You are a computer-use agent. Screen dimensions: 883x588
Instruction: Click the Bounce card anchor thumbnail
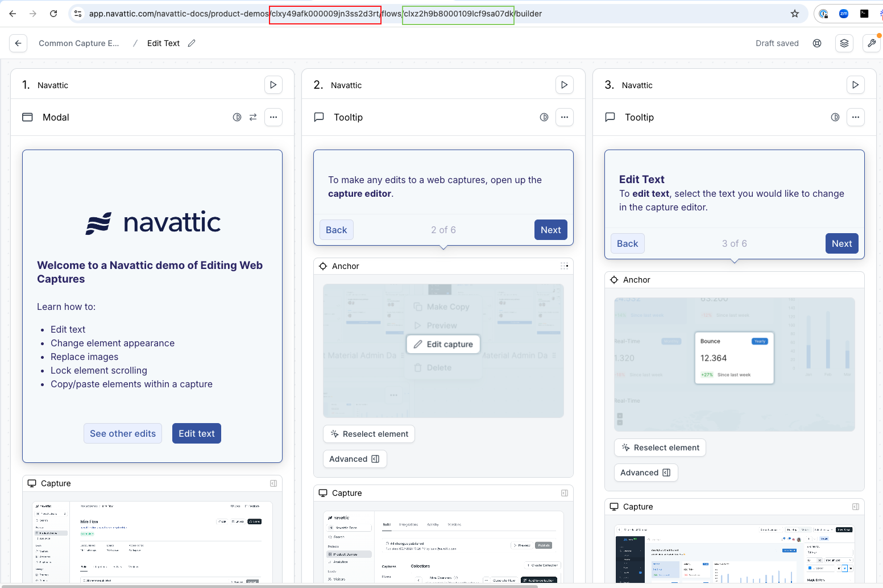pos(735,365)
